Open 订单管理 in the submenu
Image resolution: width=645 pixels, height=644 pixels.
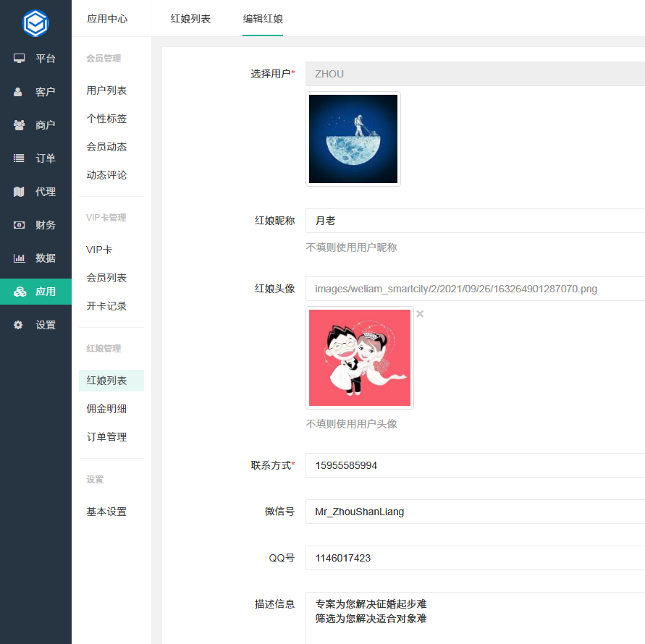(x=106, y=437)
